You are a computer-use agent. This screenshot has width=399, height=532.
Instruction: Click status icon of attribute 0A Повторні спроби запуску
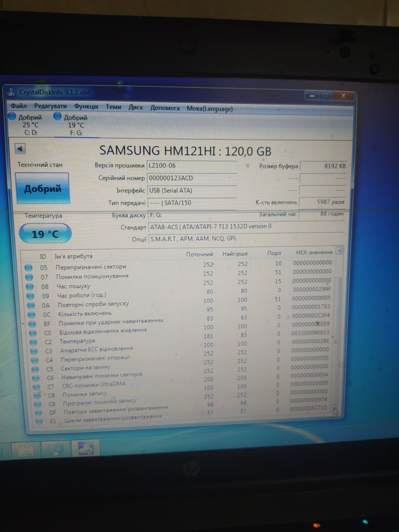pos(31,305)
